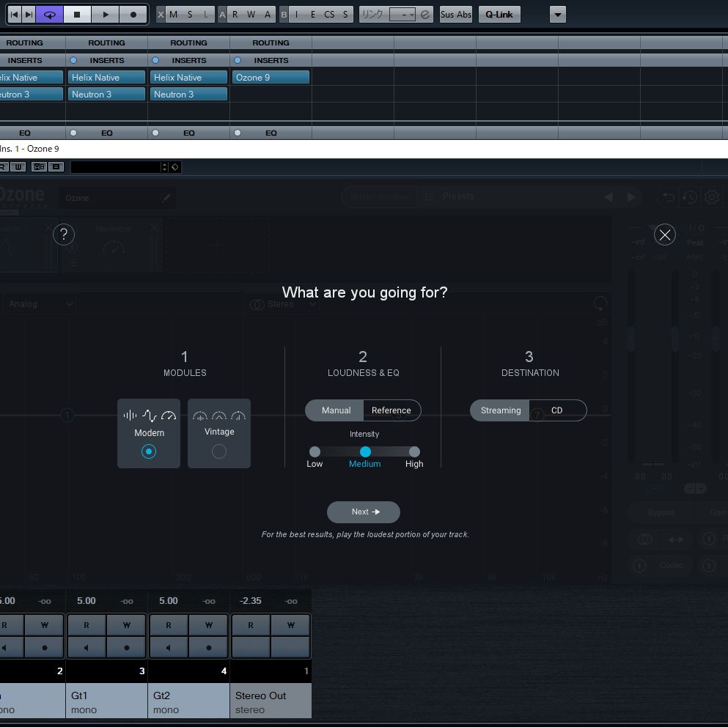
Task: Toggle the purple cycle loop button
Action: (49, 15)
